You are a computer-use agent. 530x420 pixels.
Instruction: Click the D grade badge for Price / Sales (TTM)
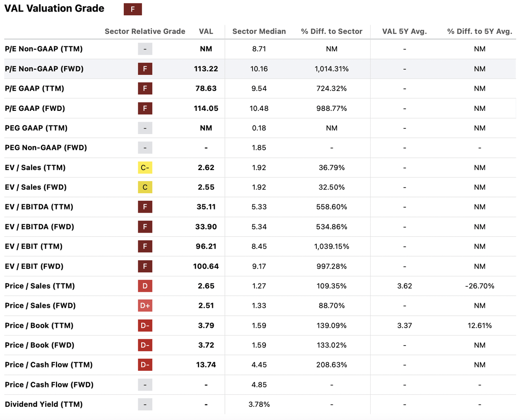[145, 286]
